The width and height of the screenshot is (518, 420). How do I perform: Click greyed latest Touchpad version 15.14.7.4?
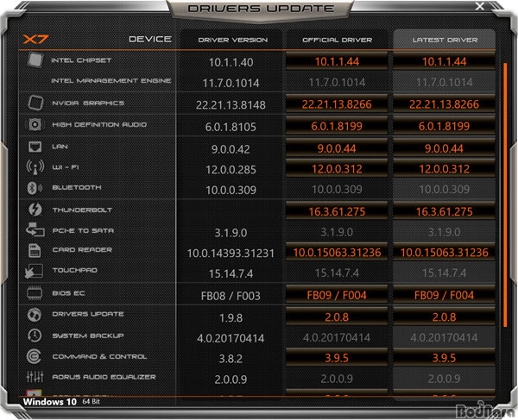[444, 273]
